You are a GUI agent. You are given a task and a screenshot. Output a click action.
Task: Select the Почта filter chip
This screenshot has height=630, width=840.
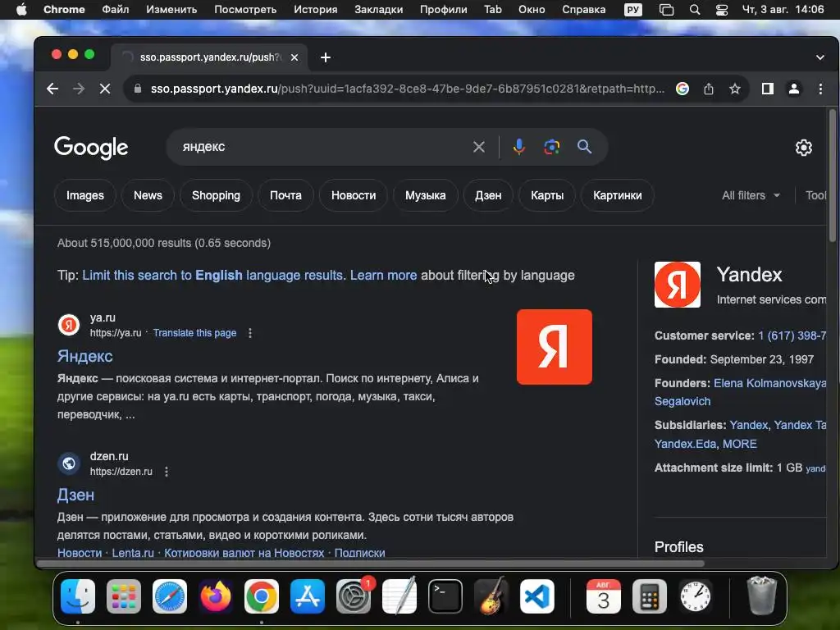[x=285, y=195]
